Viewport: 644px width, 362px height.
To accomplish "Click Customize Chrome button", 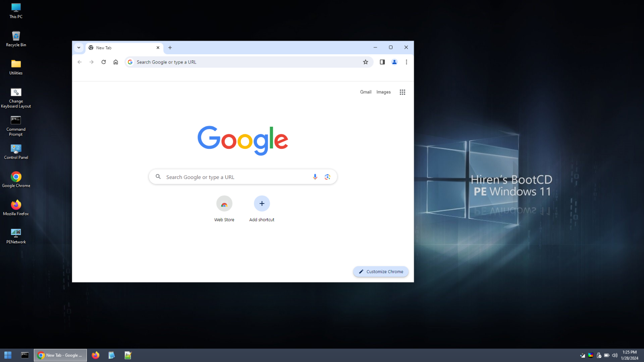I will pyautogui.click(x=381, y=271).
